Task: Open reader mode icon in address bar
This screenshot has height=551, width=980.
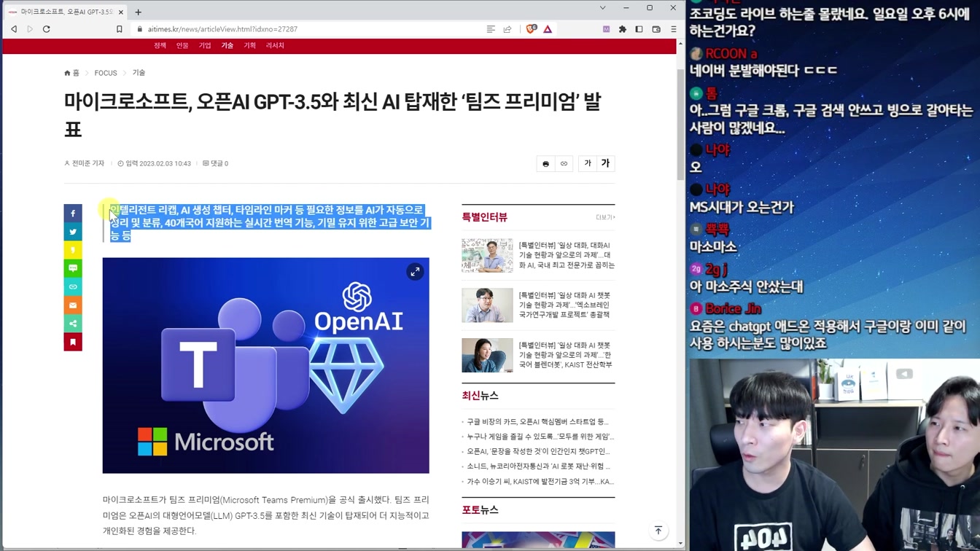Action: [491, 29]
